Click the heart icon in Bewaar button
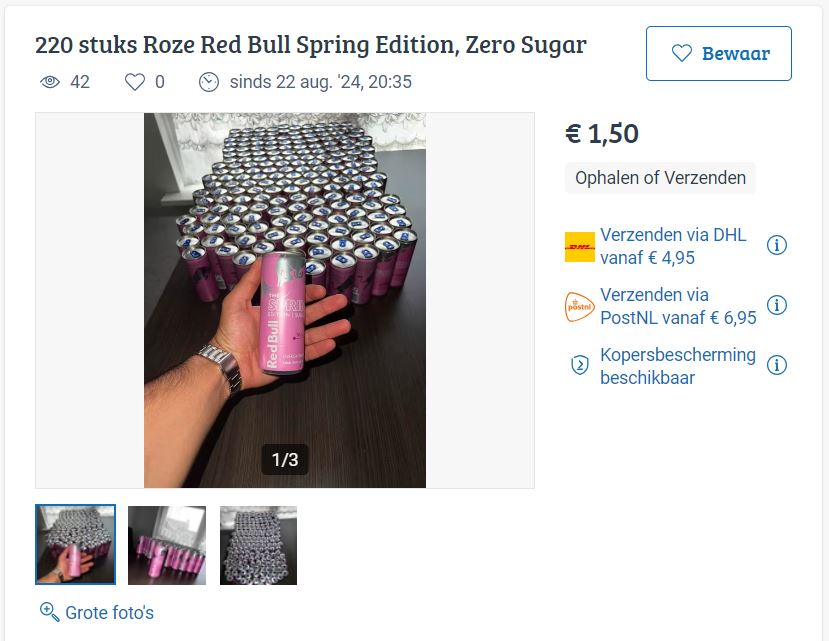The image size is (829, 641). [682, 54]
